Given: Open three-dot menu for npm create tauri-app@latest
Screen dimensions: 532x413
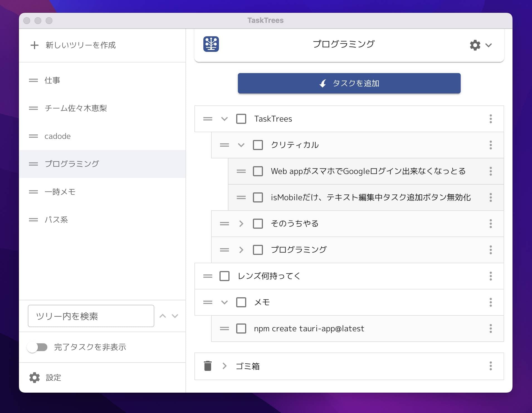Looking at the screenshot, I should tap(490, 329).
